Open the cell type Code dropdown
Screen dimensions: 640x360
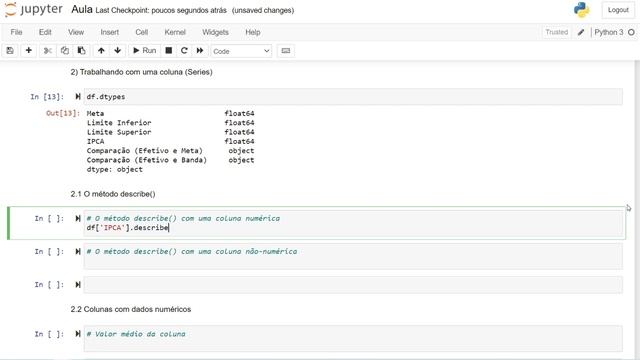point(241,51)
